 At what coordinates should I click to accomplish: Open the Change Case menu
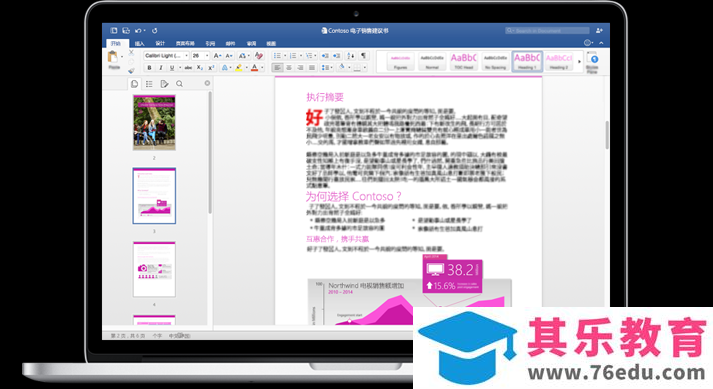pyautogui.click(x=244, y=56)
